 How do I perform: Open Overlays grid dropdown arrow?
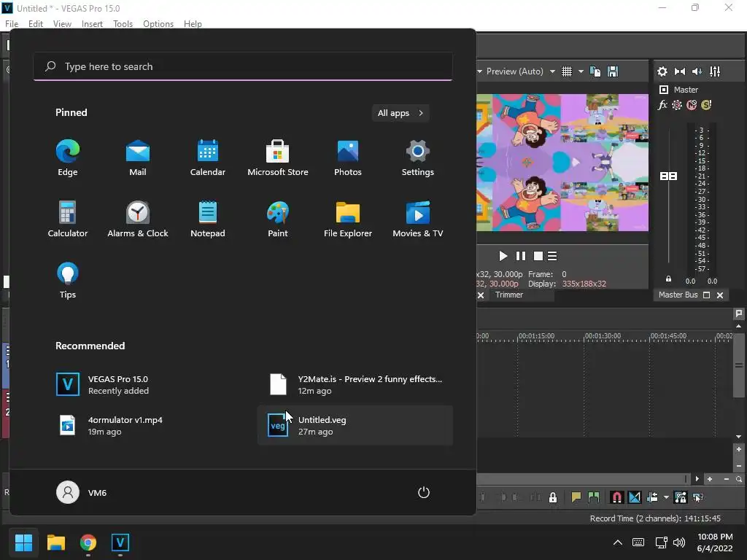(x=581, y=71)
